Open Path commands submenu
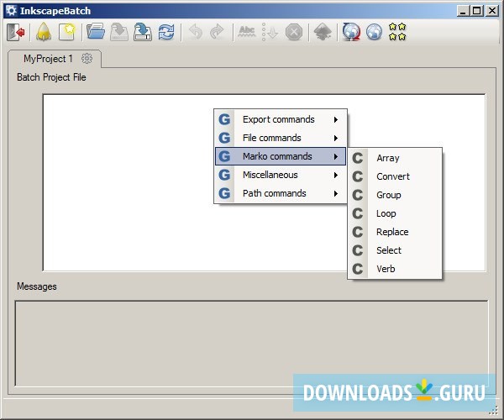Screen dimensions: 504x420 (281, 193)
